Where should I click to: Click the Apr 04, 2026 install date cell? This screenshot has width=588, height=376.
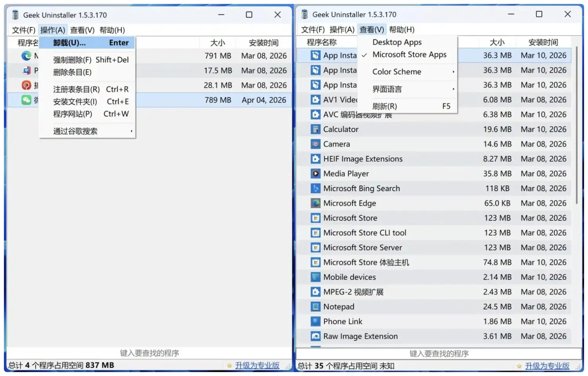(264, 100)
